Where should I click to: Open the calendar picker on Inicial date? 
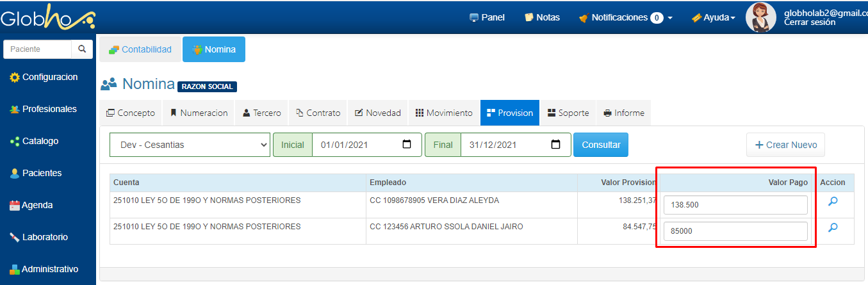(x=407, y=145)
